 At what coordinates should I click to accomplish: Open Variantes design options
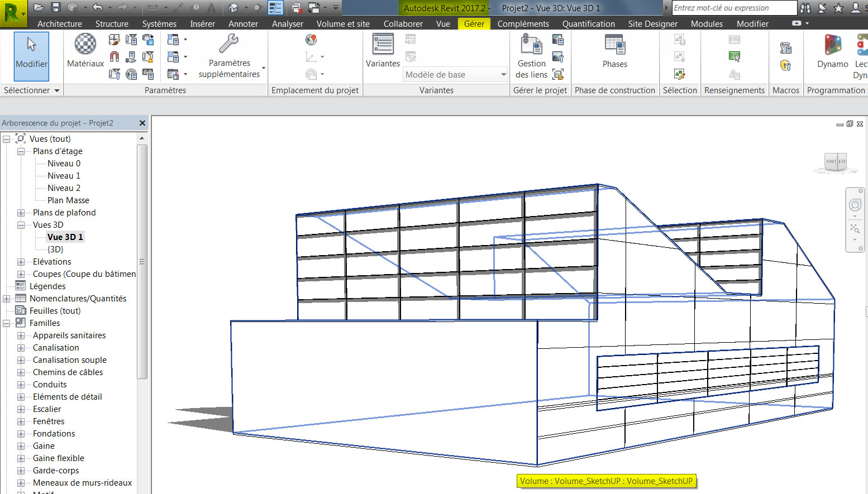(x=383, y=49)
